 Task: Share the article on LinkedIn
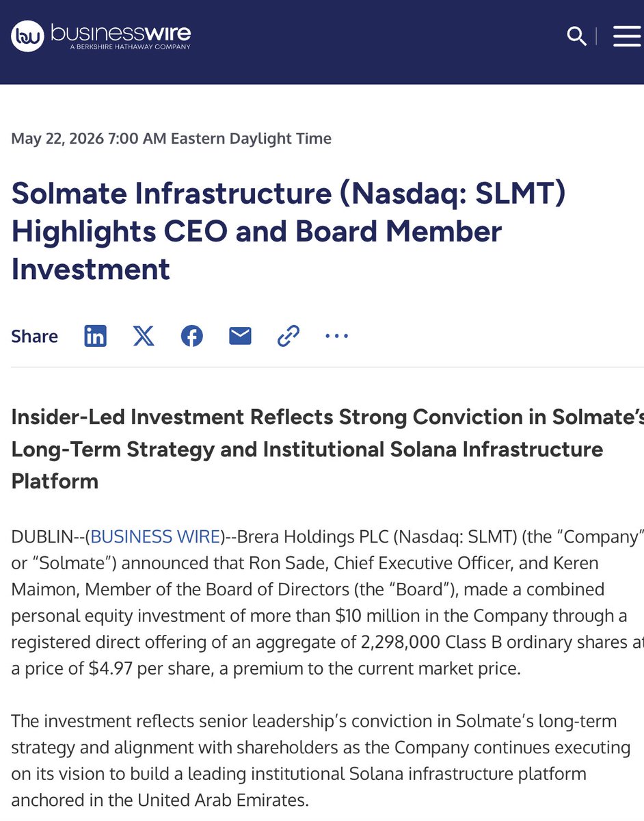[95, 336]
